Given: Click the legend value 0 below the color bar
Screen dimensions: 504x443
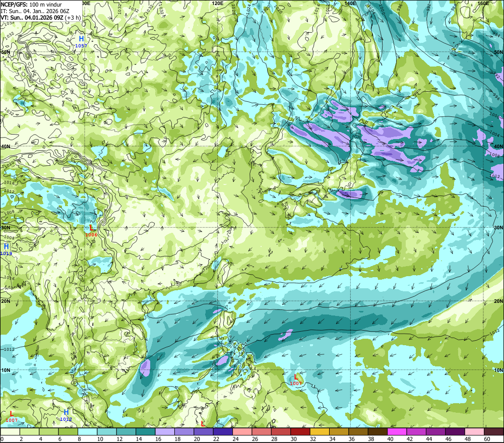Looking at the screenshot, I should [2, 439].
